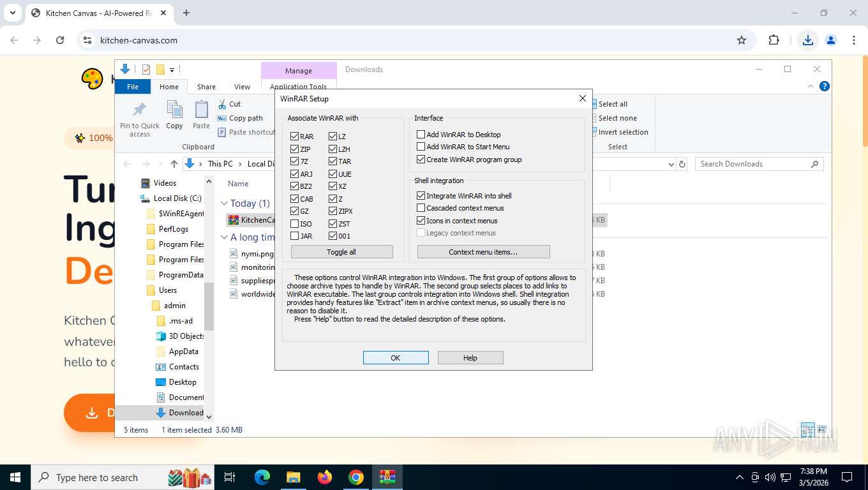Collapse the A long time ago group
The image size is (868, 490).
tap(224, 237)
